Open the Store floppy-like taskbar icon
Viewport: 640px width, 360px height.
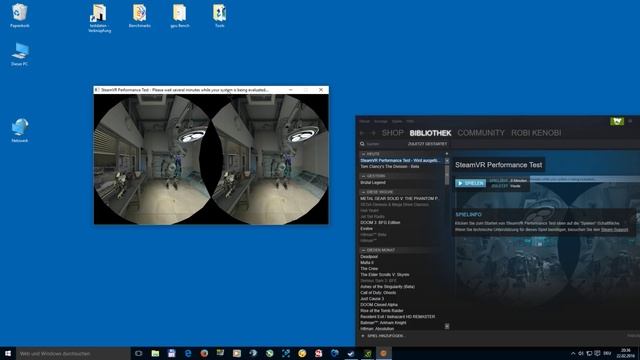pos(171,353)
